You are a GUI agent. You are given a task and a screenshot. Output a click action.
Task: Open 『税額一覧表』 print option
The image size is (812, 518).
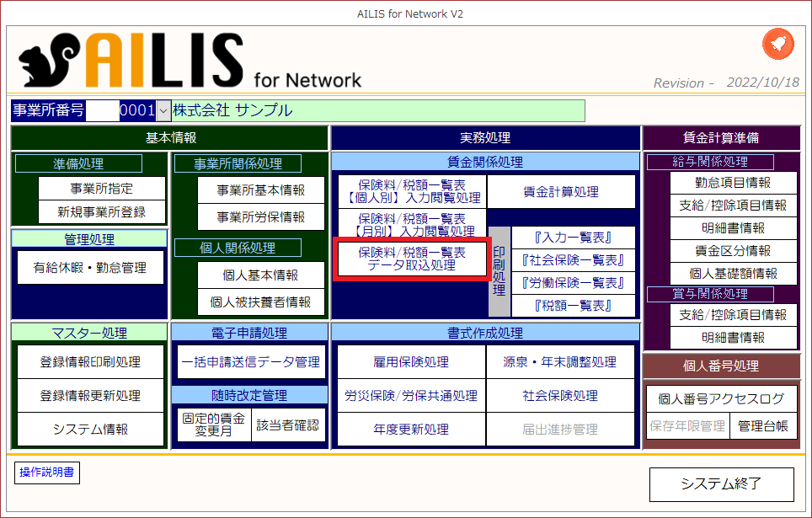tap(573, 306)
